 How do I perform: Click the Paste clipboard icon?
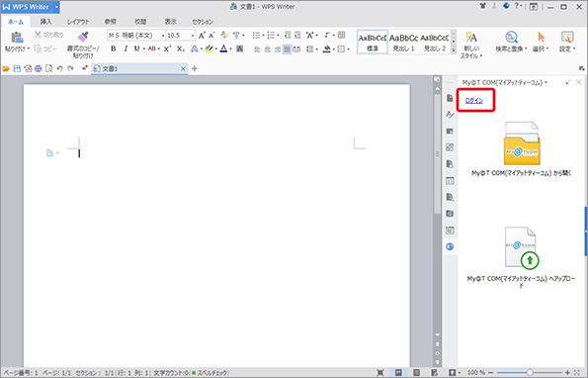coord(17,38)
